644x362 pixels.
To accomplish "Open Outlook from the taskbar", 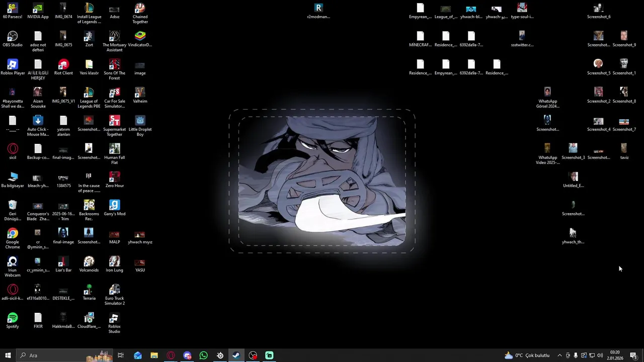I will click(x=137, y=355).
